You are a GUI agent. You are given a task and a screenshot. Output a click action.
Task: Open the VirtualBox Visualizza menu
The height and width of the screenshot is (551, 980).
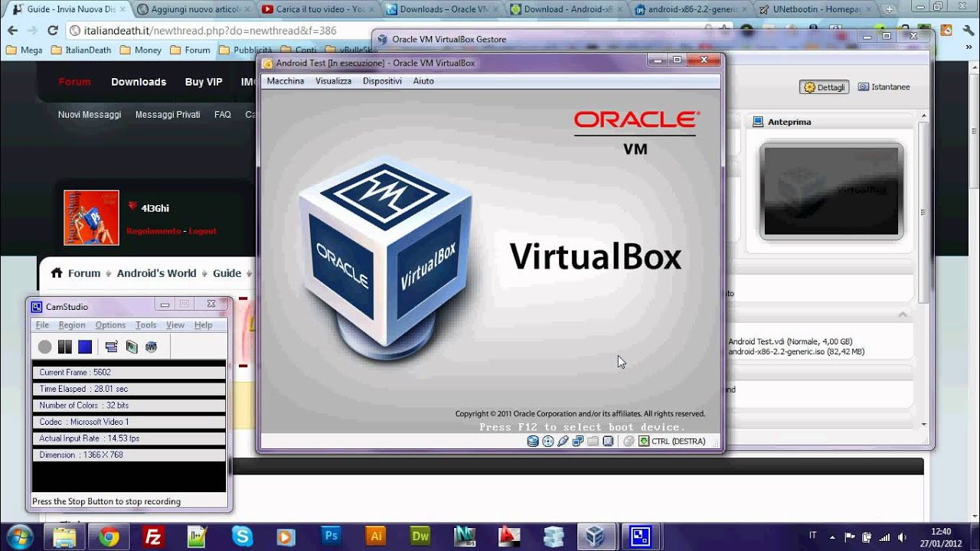[x=333, y=80]
